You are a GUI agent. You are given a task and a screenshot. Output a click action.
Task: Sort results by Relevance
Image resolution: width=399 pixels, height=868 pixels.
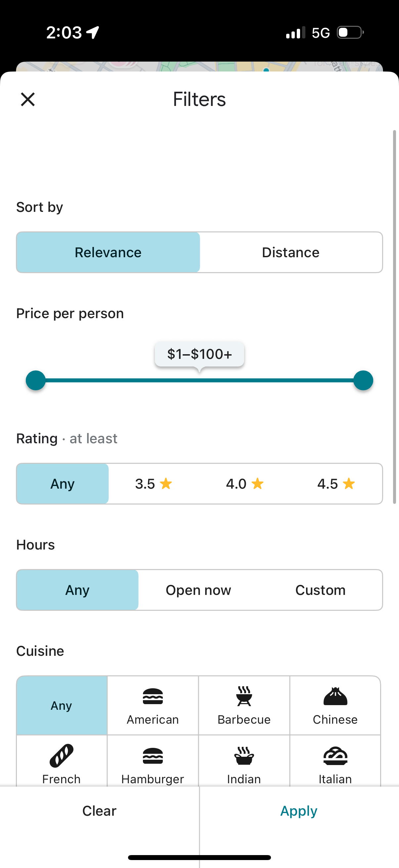(x=108, y=252)
